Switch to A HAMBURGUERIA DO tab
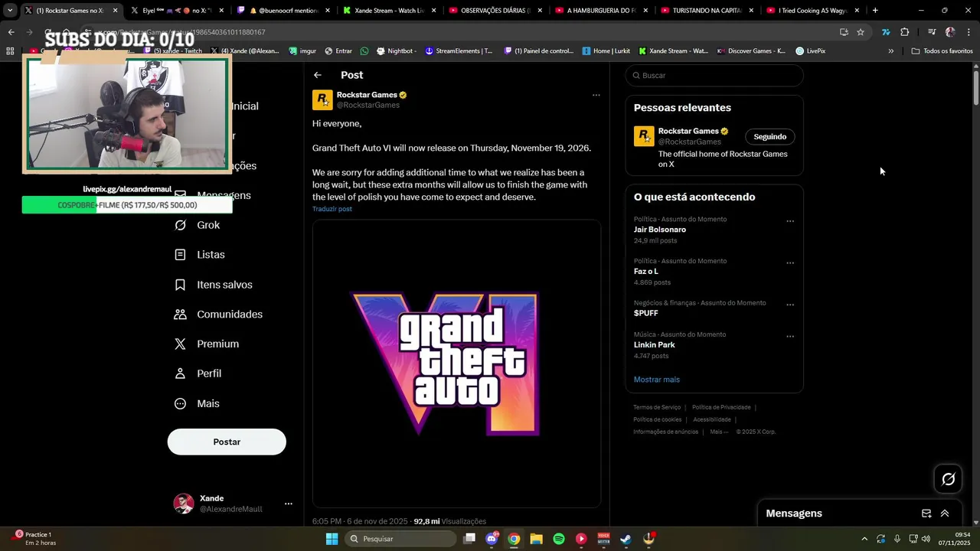This screenshot has width=980, height=551. click(x=601, y=11)
